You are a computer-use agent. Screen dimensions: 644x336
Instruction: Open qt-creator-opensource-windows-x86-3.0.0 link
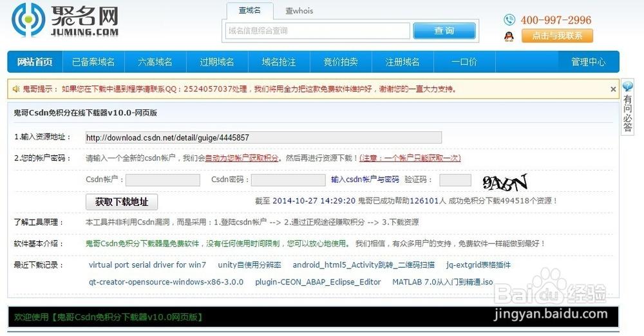[x=166, y=282]
